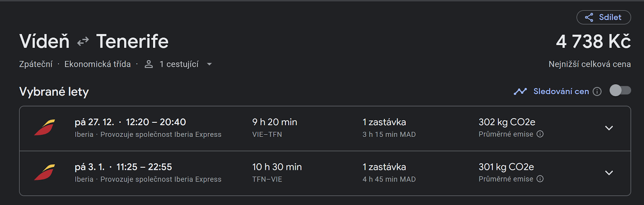Show emissions info for the 301 kg flight
This screenshot has height=205, width=644.
tap(540, 179)
